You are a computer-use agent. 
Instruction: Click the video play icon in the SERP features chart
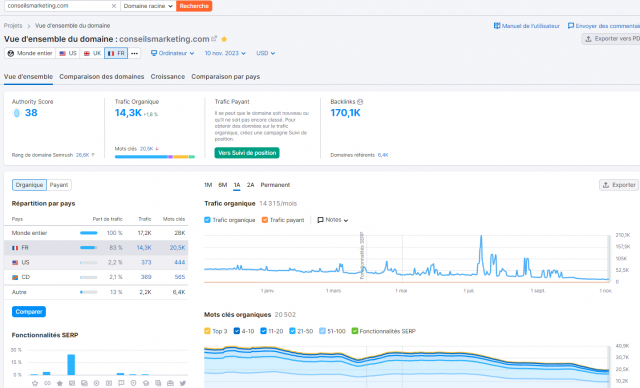tap(109, 383)
